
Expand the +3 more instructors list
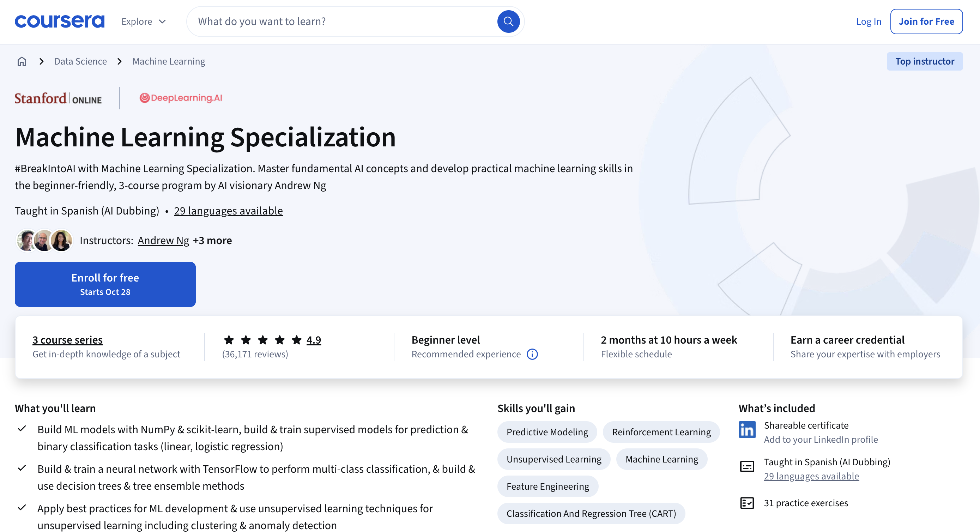(x=213, y=241)
